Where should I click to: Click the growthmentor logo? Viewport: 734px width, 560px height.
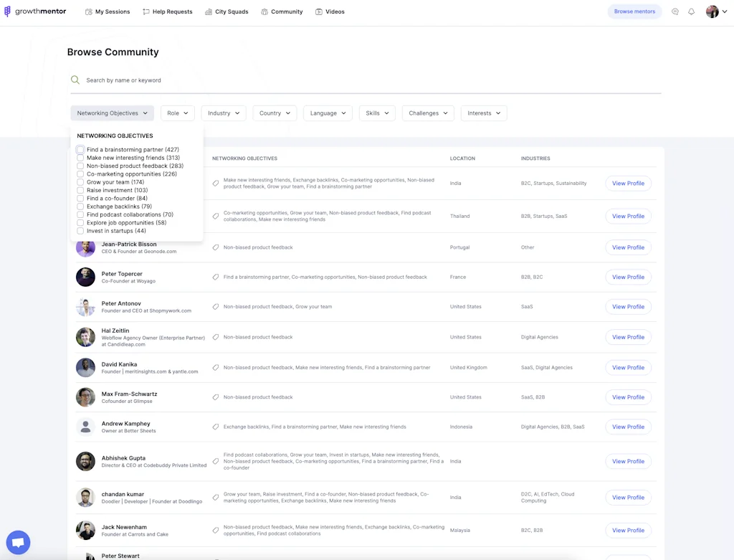[x=35, y=11]
